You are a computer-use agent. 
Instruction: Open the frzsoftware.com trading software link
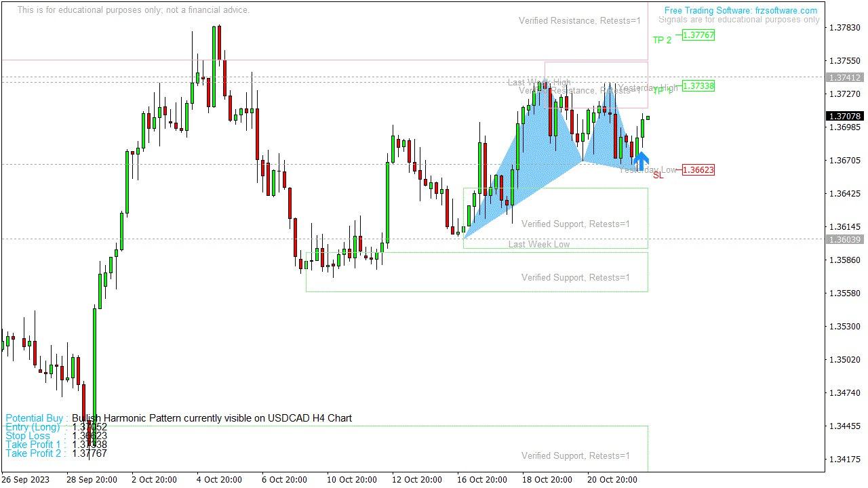coord(741,10)
